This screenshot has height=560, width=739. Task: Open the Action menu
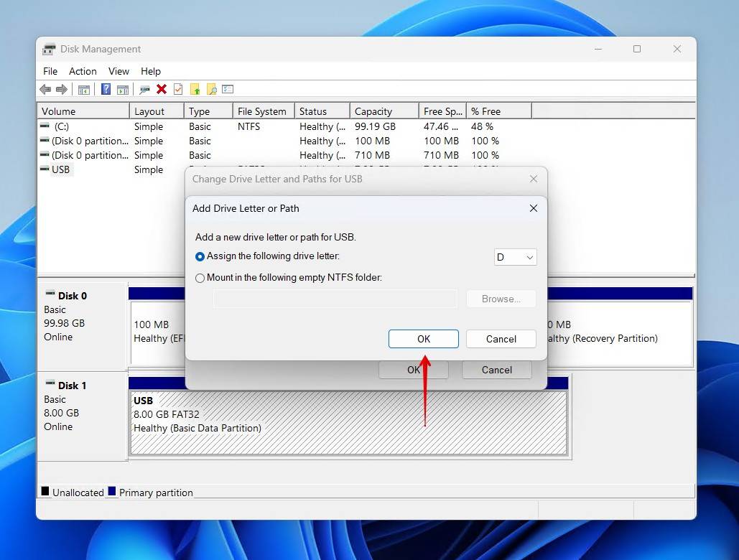click(x=83, y=71)
